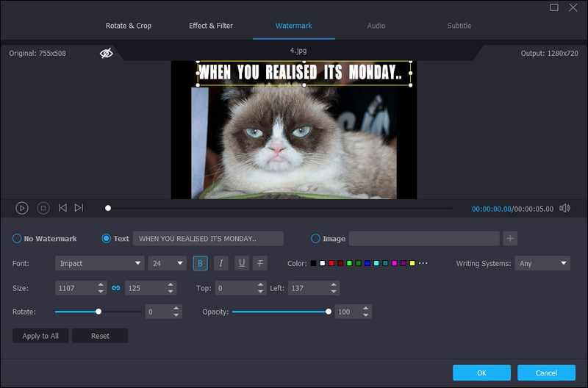This screenshot has height=388, width=588.
Task: Switch to the Effect & Filter tab
Action: point(211,26)
